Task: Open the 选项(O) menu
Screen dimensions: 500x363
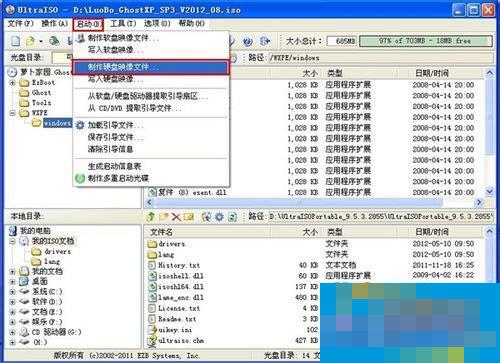Action: 157,23
